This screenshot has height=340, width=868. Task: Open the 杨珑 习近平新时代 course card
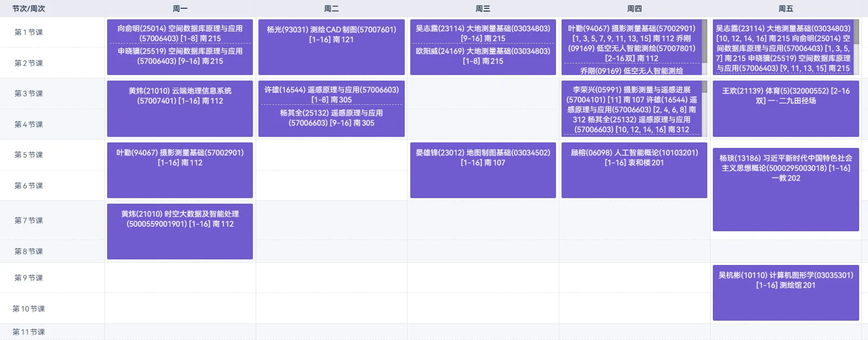click(x=786, y=189)
